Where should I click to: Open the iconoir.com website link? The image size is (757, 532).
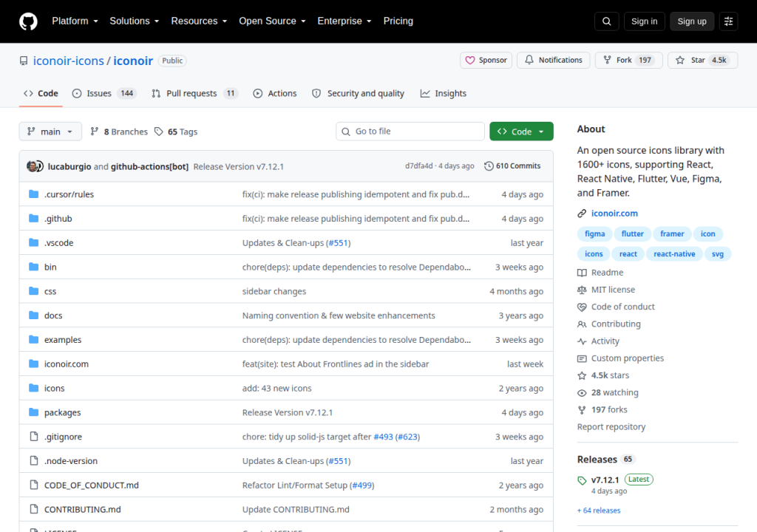tap(614, 214)
